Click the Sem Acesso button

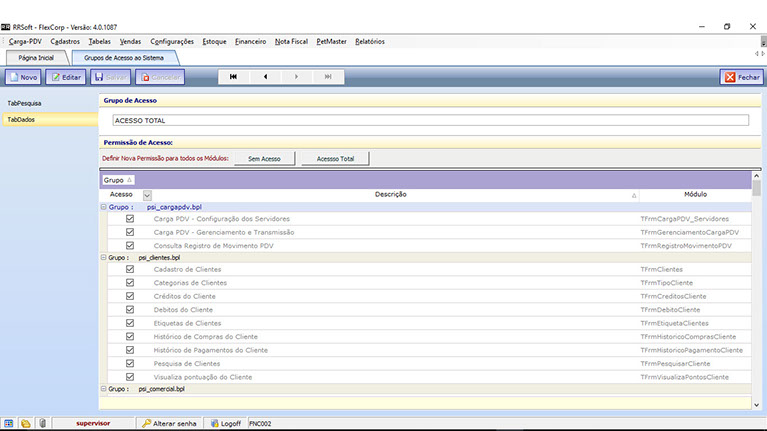(264, 158)
